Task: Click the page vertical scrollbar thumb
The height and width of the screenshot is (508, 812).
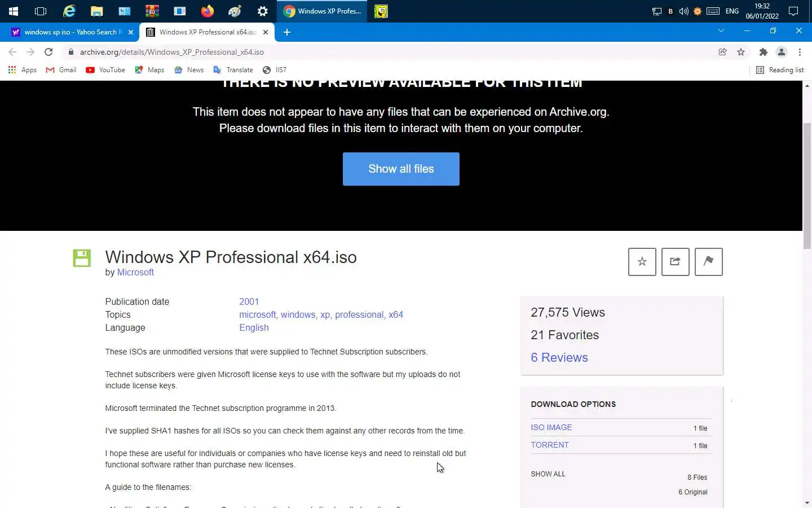Action: coord(807,185)
